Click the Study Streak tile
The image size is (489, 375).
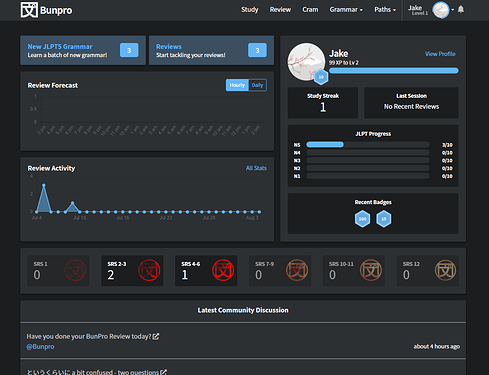[x=323, y=103]
